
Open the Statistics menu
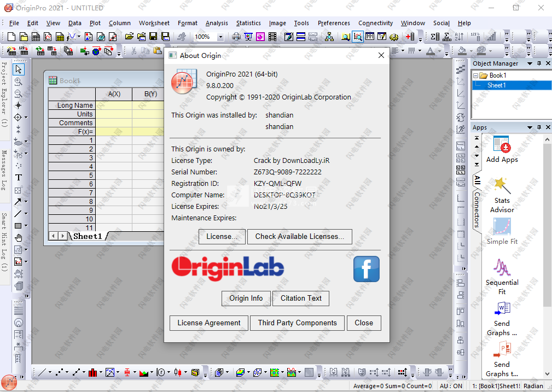(248, 23)
